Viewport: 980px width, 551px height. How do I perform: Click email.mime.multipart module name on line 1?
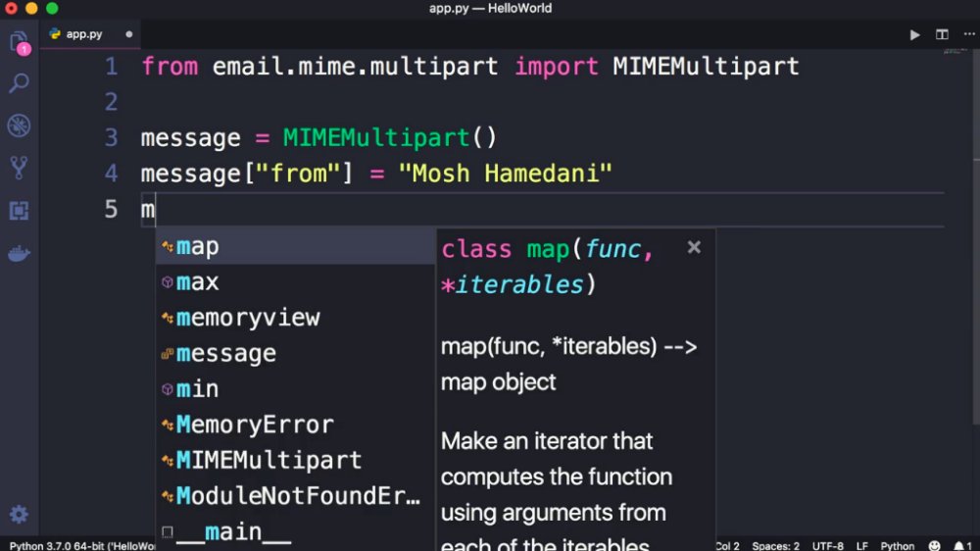(x=355, y=67)
